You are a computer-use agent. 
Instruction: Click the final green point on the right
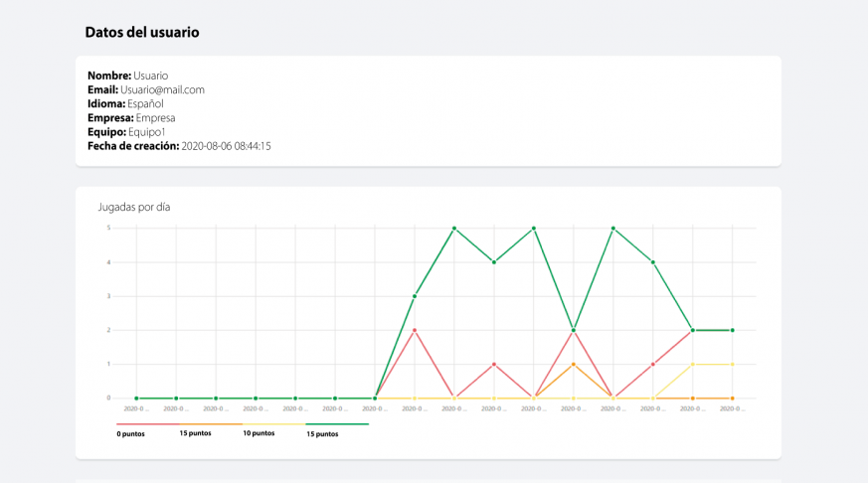click(733, 330)
